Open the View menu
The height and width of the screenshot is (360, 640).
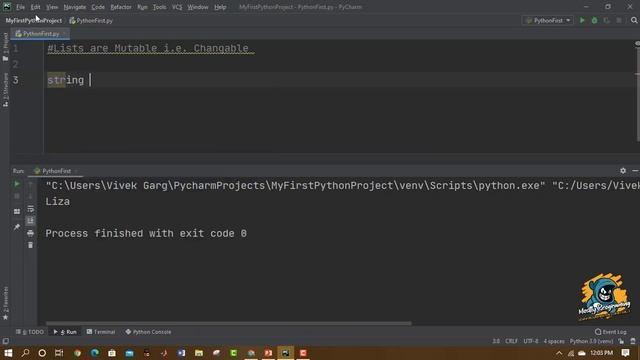pyautogui.click(x=52, y=7)
